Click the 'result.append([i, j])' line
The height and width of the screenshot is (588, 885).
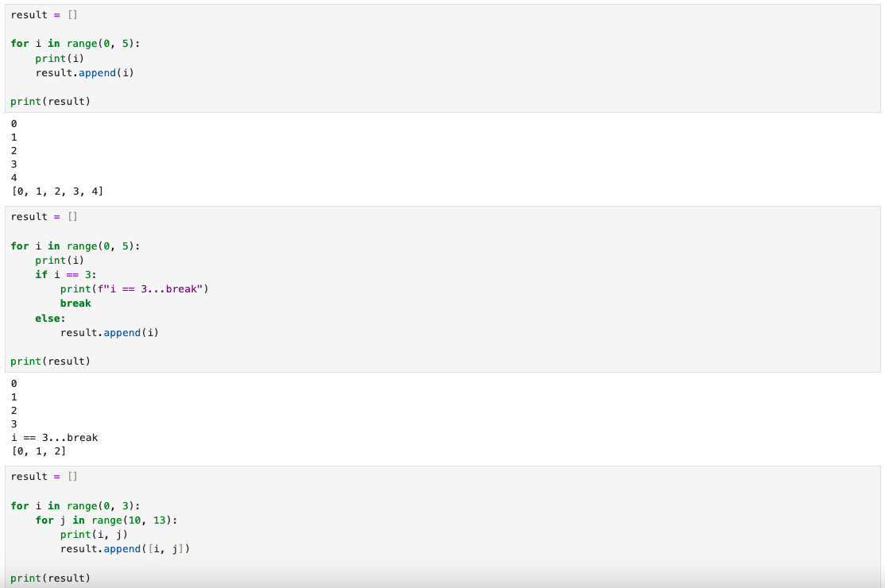coord(126,548)
